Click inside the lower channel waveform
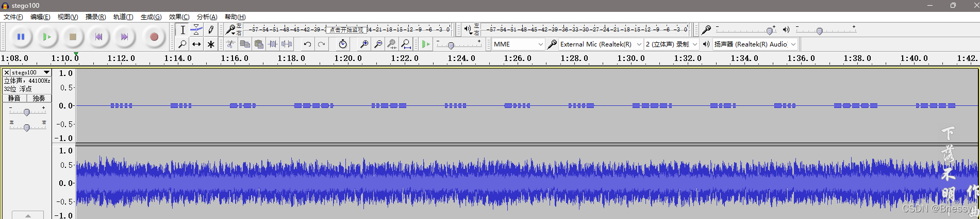The height and width of the screenshot is (219, 980). pos(527,183)
